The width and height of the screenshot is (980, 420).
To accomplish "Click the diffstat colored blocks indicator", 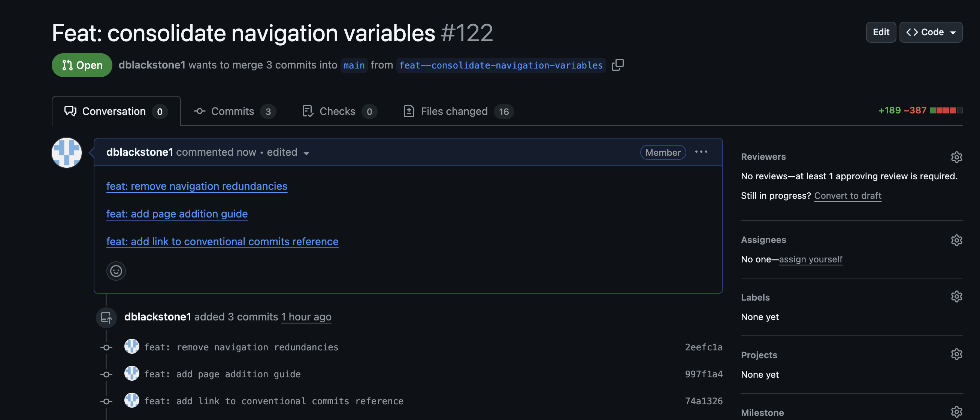I will 946,110.
